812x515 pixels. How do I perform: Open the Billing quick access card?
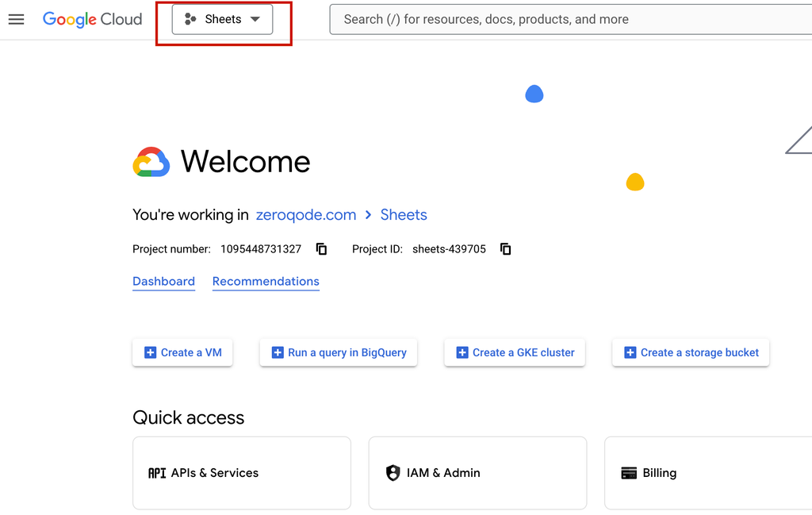point(708,473)
